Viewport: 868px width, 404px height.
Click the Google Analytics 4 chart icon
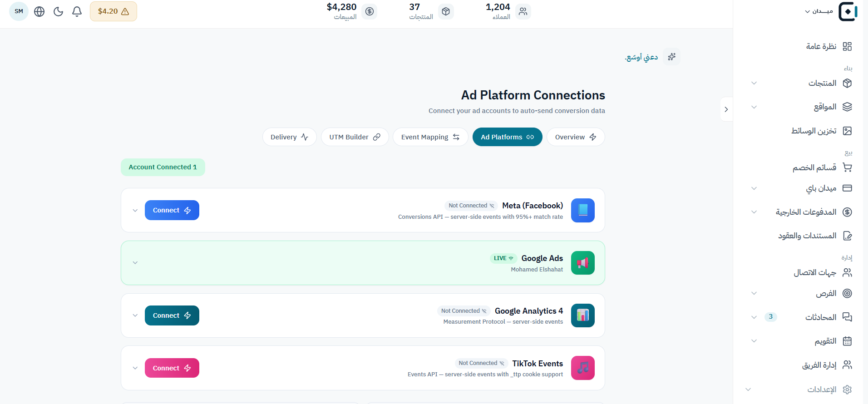point(583,315)
